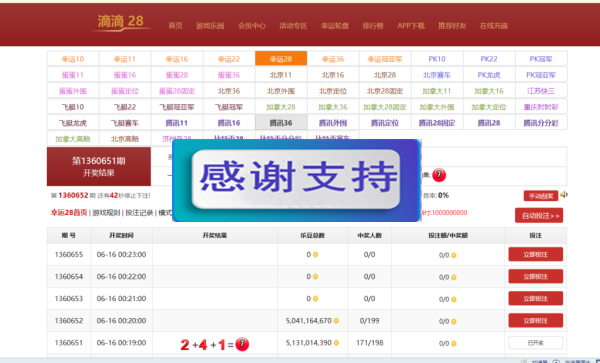Open the 北京赛车 game tab
Viewport: 600px width, 363px height.
[x=437, y=75]
